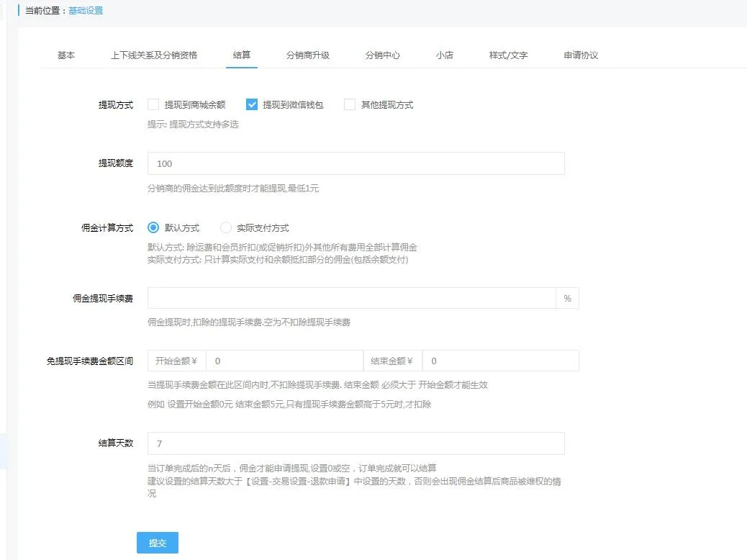Switch to 上下线关系及分销资格 tab

coord(153,55)
